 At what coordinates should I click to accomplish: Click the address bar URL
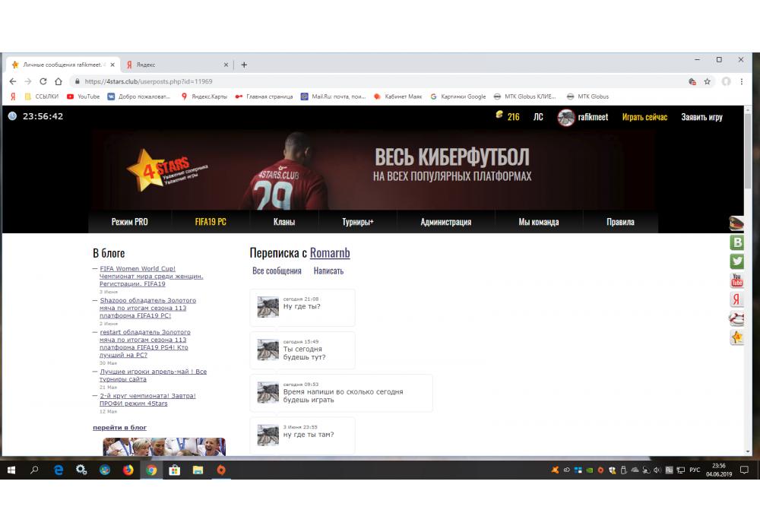click(148, 81)
